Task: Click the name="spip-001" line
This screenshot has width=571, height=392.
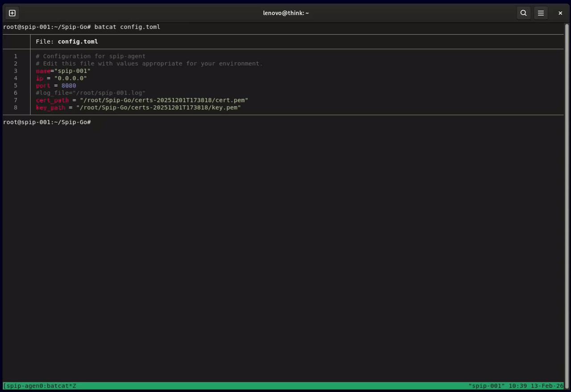Action: pyautogui.click(x=63, y=71)
